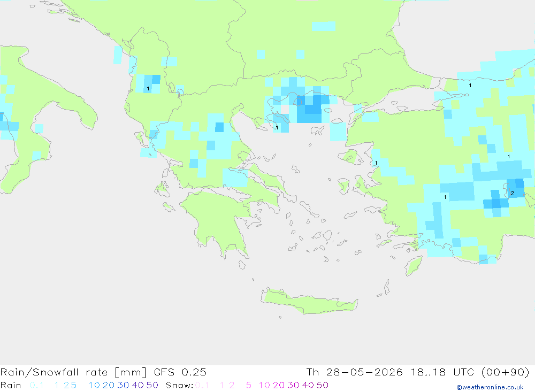Click the "1" rainfall value over Albania
The height and width of the screenshot is (392, 535).
148,89
